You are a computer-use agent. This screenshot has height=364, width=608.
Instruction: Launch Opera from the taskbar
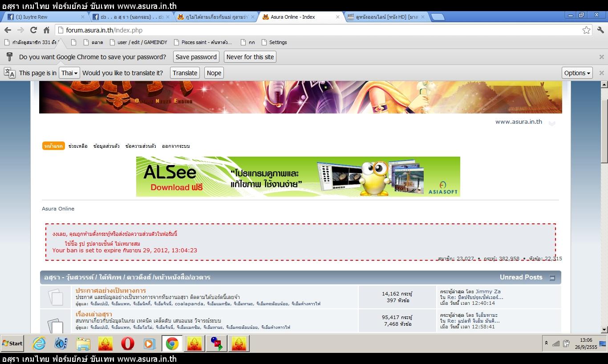coord(128,344)
